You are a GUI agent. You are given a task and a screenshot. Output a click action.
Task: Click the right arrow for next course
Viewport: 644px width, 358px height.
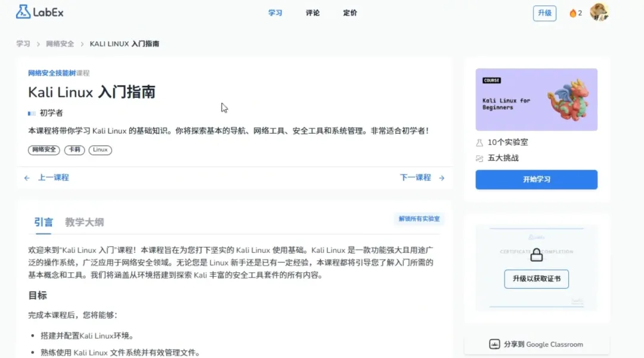tap(441, 178)
